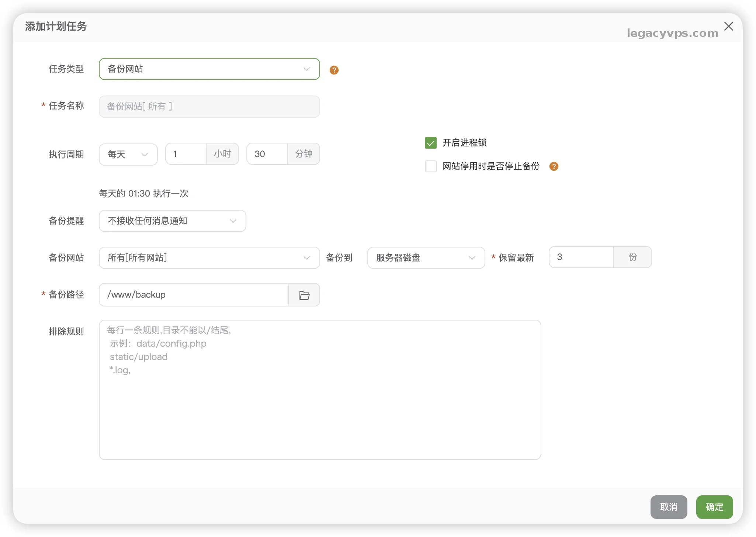Viewport: 756px width, 537px height.
Task: Open the 服务器磁盘 backup destination dropdown
Action: 426,258
